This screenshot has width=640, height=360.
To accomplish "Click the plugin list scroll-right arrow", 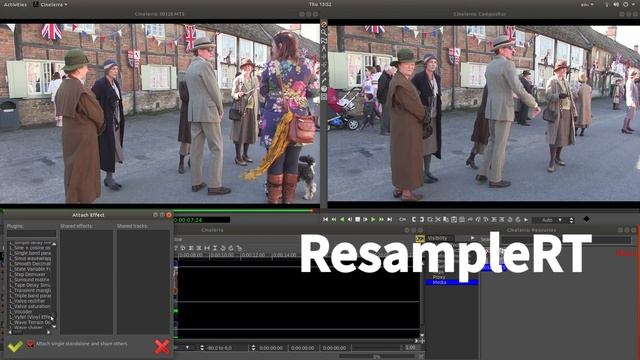I will pyautogui.click(x=49, y=332).
